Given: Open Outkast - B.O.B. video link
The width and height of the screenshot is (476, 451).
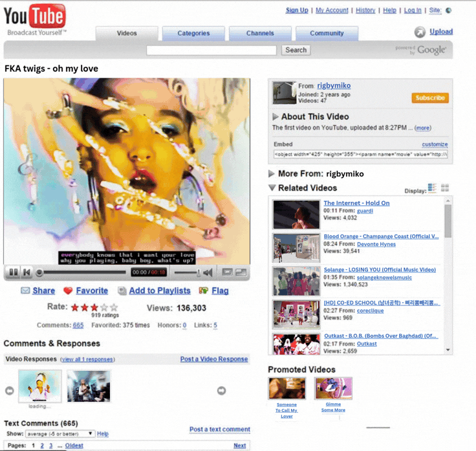Looking at the screenshot, I should point(380,336).
